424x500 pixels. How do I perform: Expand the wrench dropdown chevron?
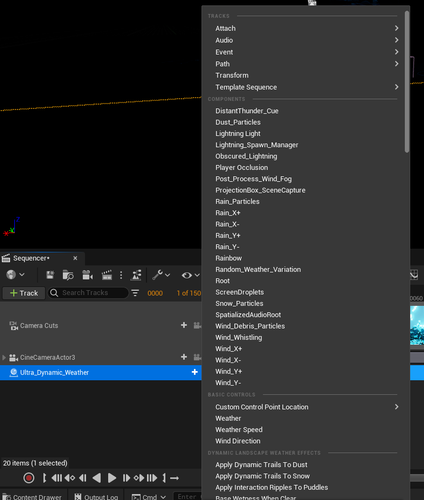coord(168,275)
